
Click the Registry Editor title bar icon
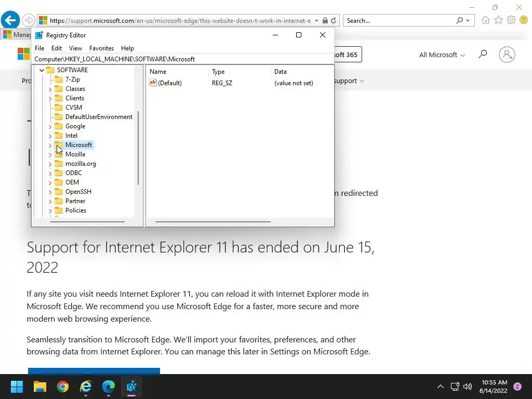39,35
